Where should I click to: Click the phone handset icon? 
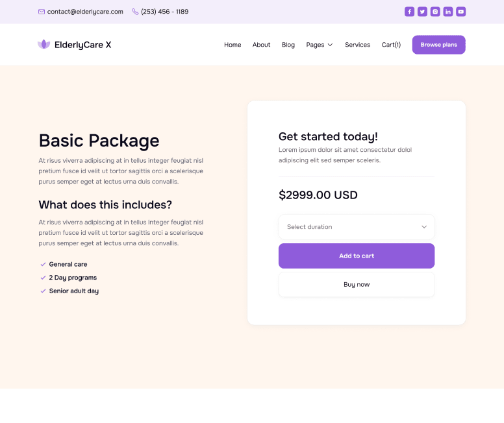click(135, 12)
